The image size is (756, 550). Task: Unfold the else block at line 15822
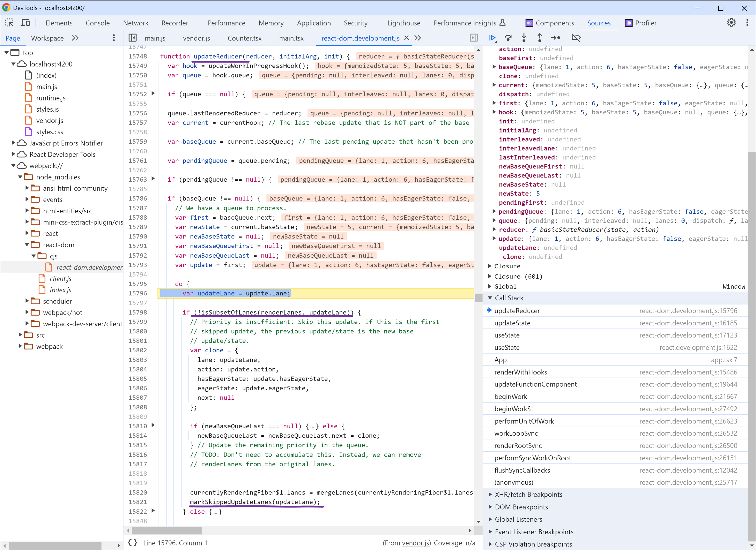tap(153, 511)
